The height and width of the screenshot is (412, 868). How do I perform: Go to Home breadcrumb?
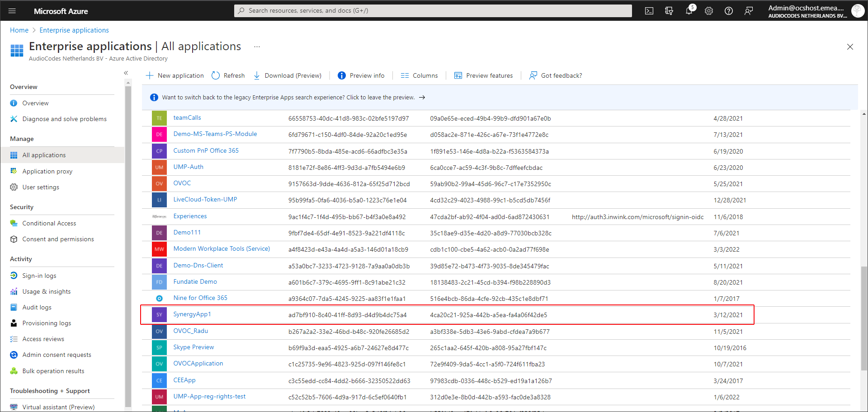[19, 30]
